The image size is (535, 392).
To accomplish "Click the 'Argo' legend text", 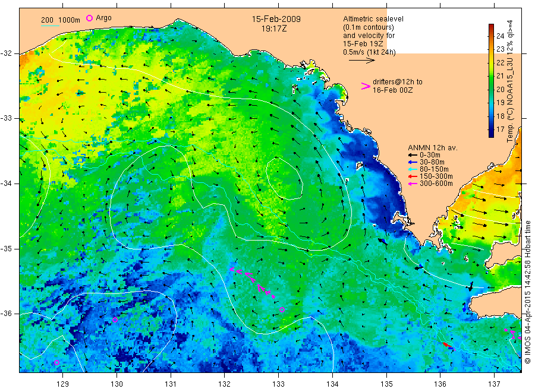I will (103, 18).
